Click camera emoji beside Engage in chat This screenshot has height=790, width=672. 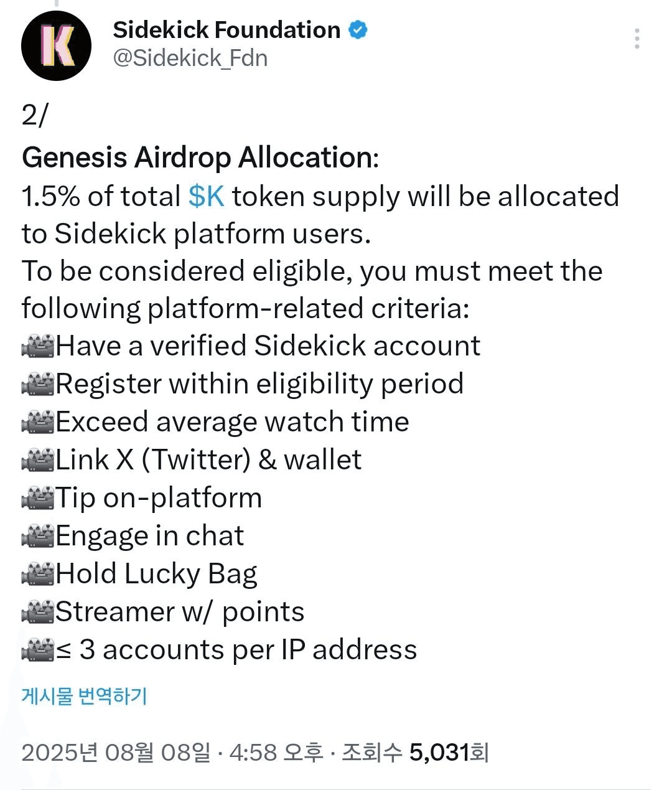point(39,536)
